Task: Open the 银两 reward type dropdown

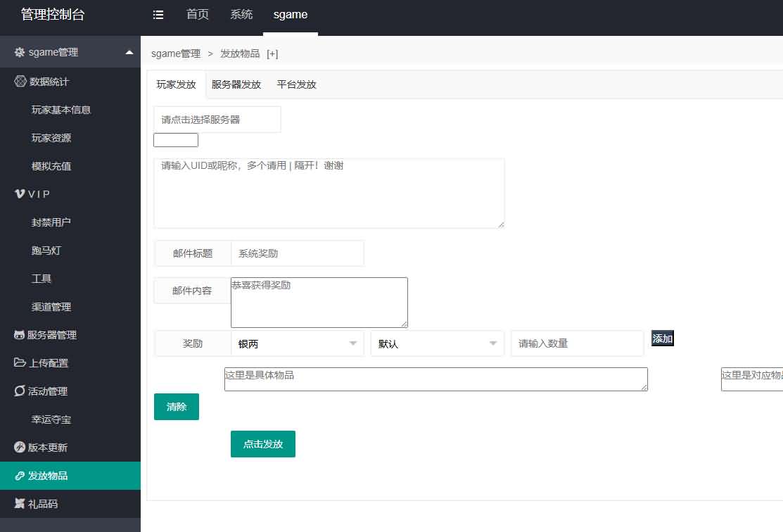Action: (297, 343)
